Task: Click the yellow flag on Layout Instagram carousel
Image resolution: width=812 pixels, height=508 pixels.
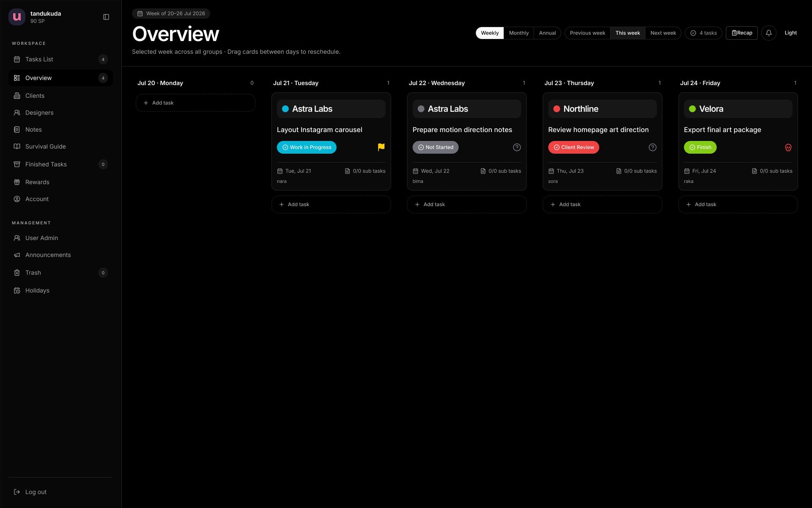Action: (x=381, y=147)
